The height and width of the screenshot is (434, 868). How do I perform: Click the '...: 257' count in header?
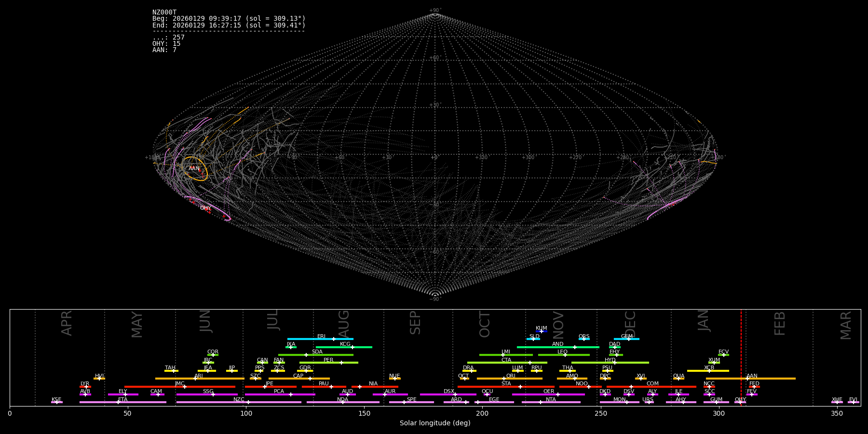168,38
